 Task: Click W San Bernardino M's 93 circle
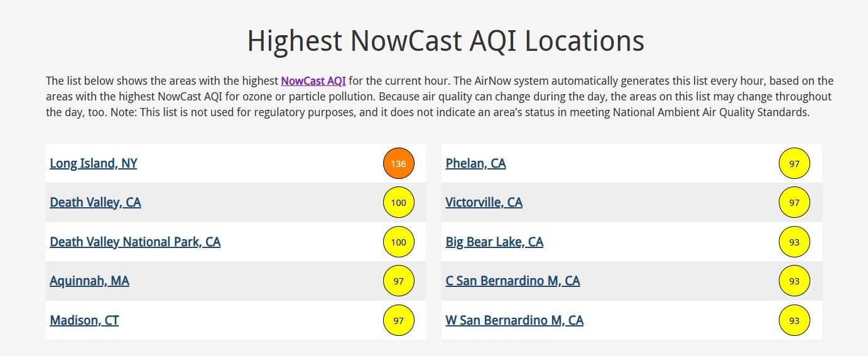tap(795, 320)
